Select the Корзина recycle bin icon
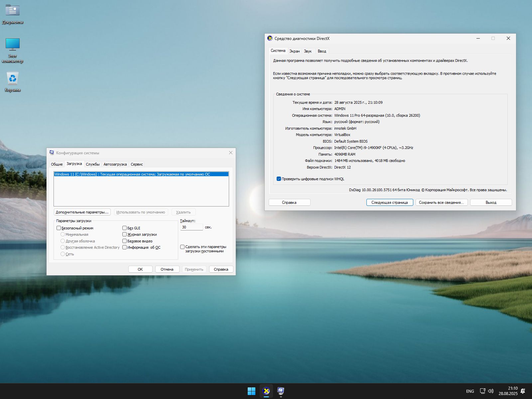Image resolution: width=532 pixels, height=399 pixels. click(x=13, y=82)
